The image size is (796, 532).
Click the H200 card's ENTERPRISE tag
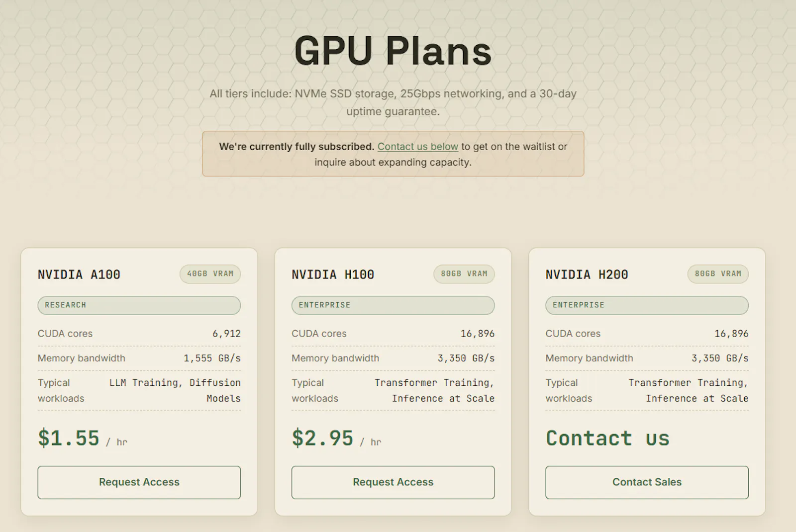(x=647, y=305)
